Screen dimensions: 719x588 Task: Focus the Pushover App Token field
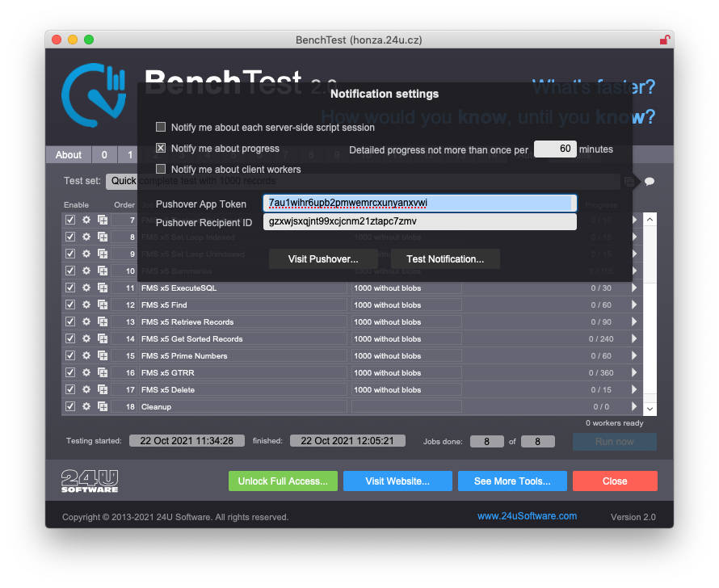[x=419, y=203]
